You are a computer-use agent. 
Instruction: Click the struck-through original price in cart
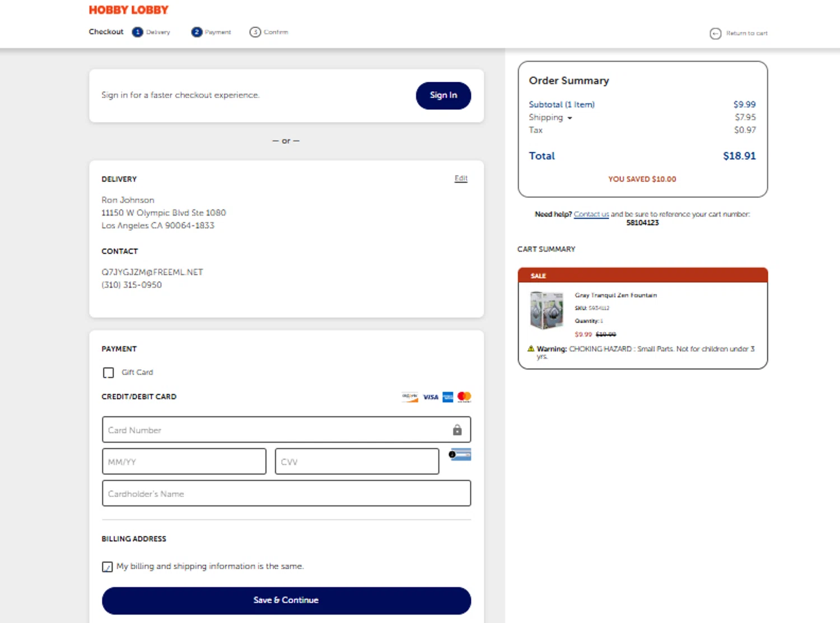pos(605,334)
